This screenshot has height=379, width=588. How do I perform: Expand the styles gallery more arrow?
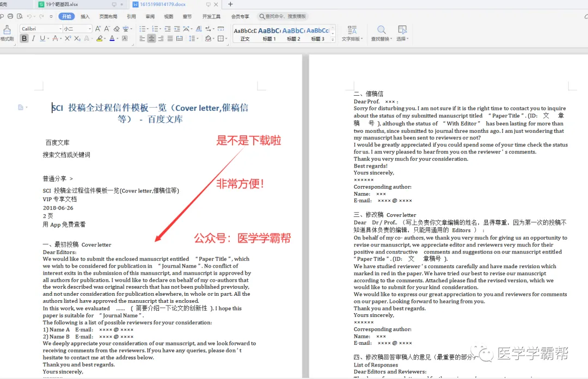333,39
